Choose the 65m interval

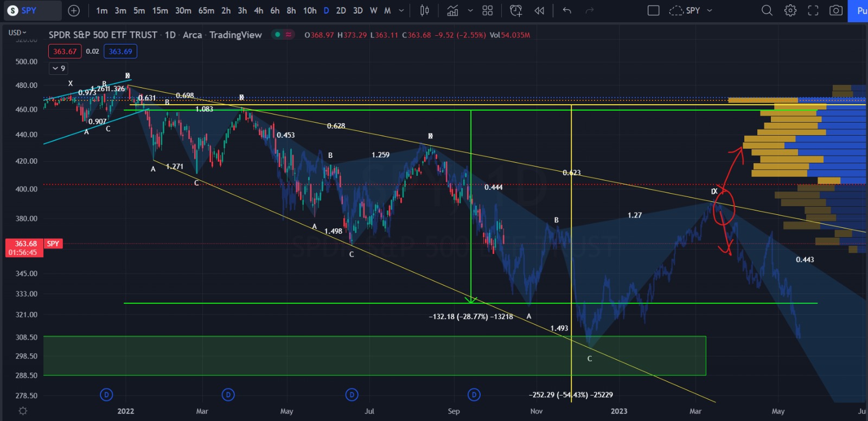tap(206, 10)
